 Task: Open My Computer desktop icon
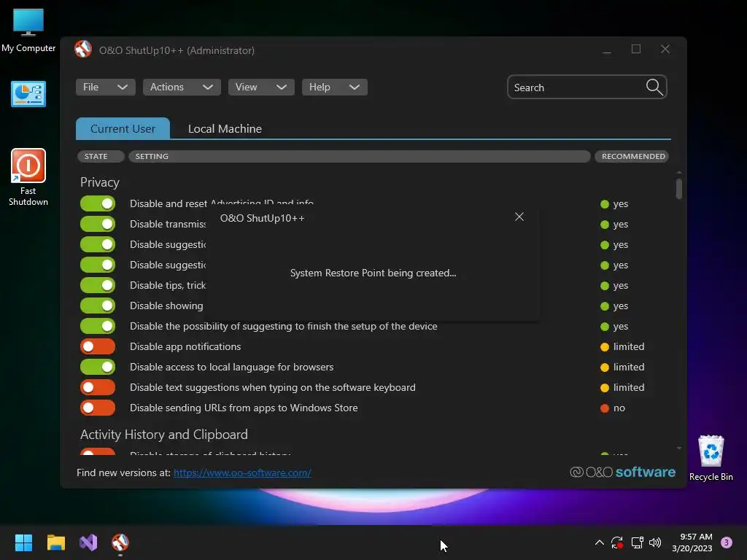pos(28,31)
